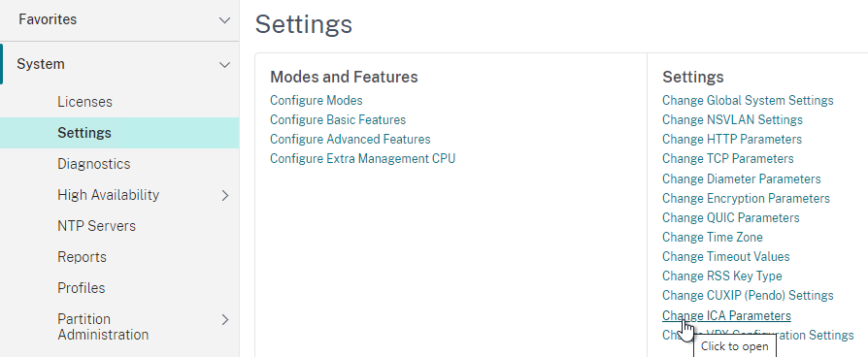Expand High Availability submenu arrow
The image size is (868, 357).
(x=224, y=195)
